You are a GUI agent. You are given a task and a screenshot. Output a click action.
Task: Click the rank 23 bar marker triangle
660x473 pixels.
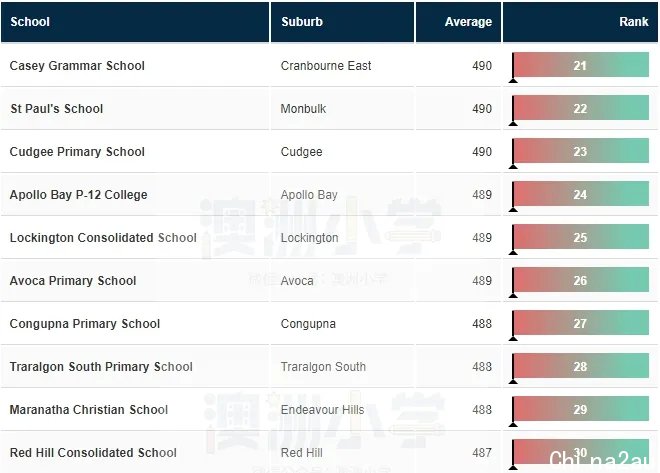pos(513,167)
